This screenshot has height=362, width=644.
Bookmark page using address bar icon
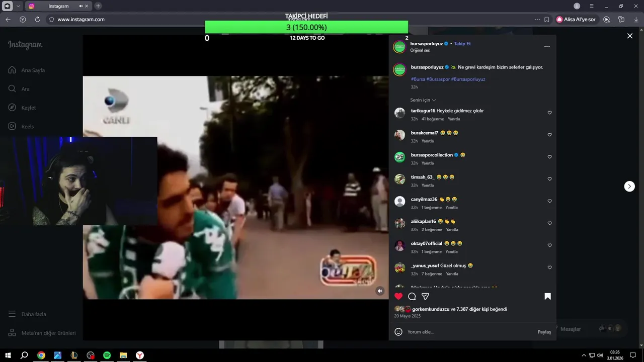tap(547, 20)
